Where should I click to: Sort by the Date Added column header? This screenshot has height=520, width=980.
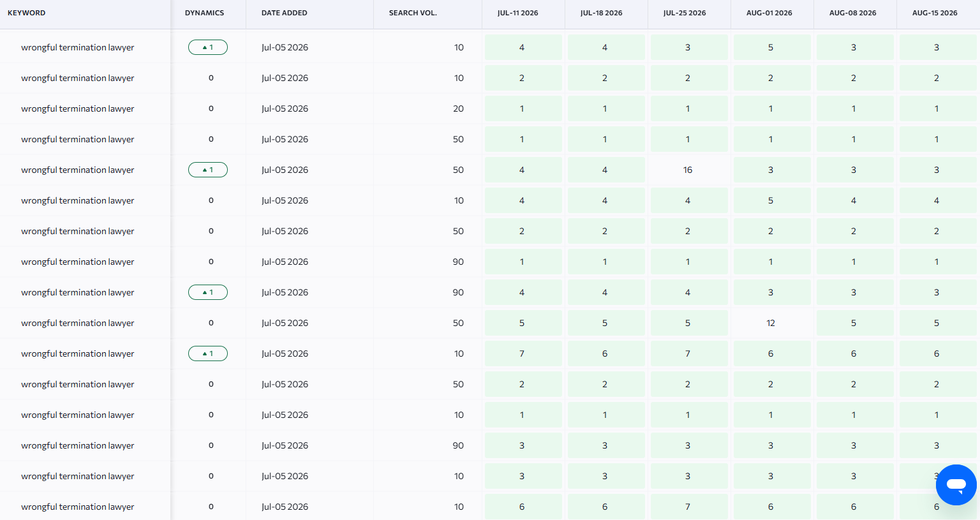tap(285, 13)
